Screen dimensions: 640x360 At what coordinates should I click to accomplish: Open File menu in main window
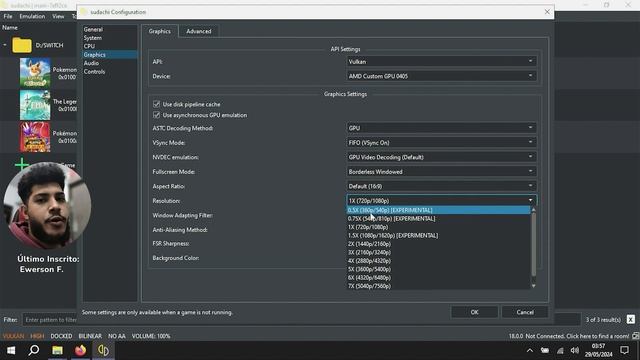(8, 16)
